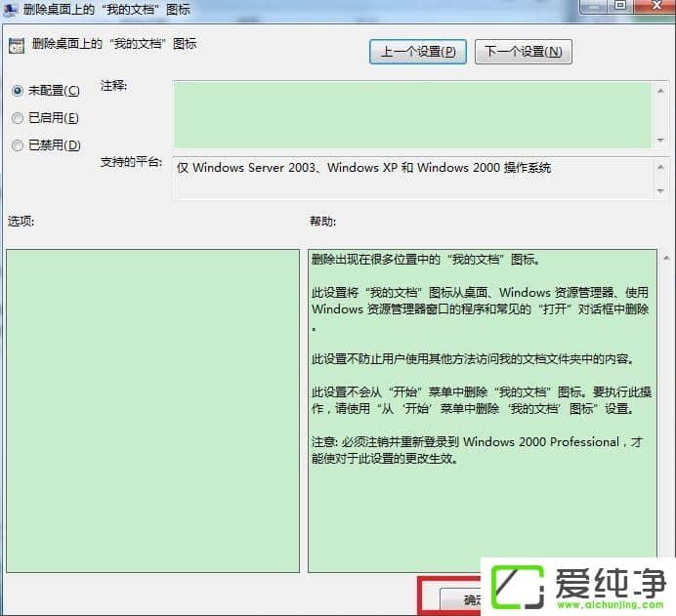Click down arrow of the 注释 scrollbar
The image size is (676, 616).
pyautogui.click(x=661, y=140)
